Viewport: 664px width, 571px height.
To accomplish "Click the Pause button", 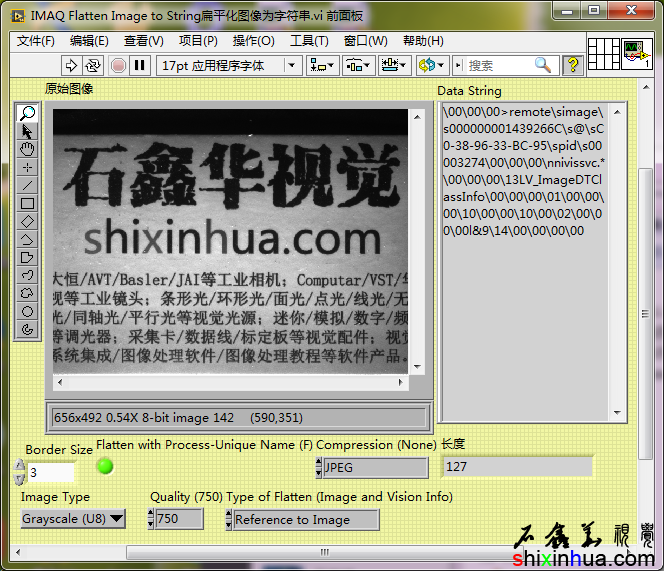I will click(139, 66).
